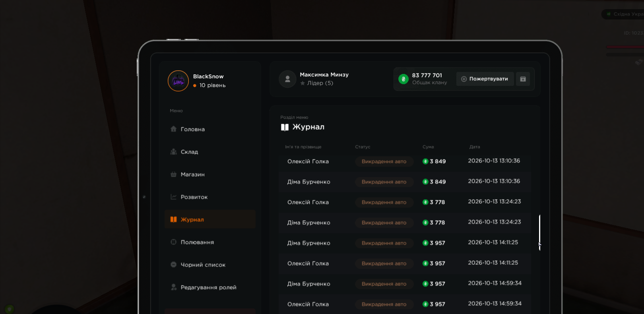Open the Чорний список blacklist icon
The height and width of the screenshot is (314, 644).
coord(173,264)
